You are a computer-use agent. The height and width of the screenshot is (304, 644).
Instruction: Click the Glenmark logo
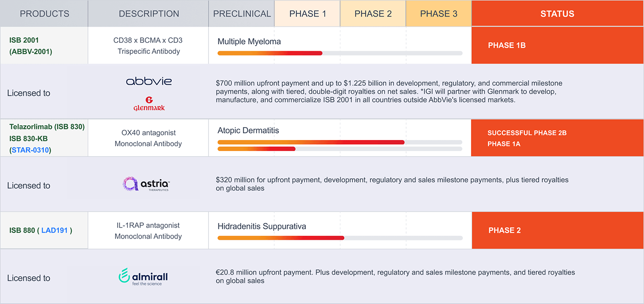[149, 104]
